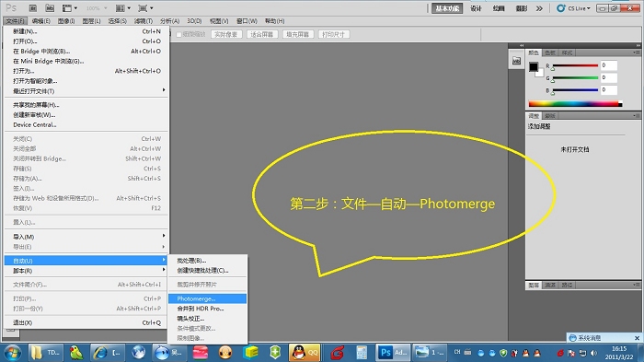This screenshot has width=644, height=362.
Task: Open the color panel options menu
Action: [x=636, y=53]
